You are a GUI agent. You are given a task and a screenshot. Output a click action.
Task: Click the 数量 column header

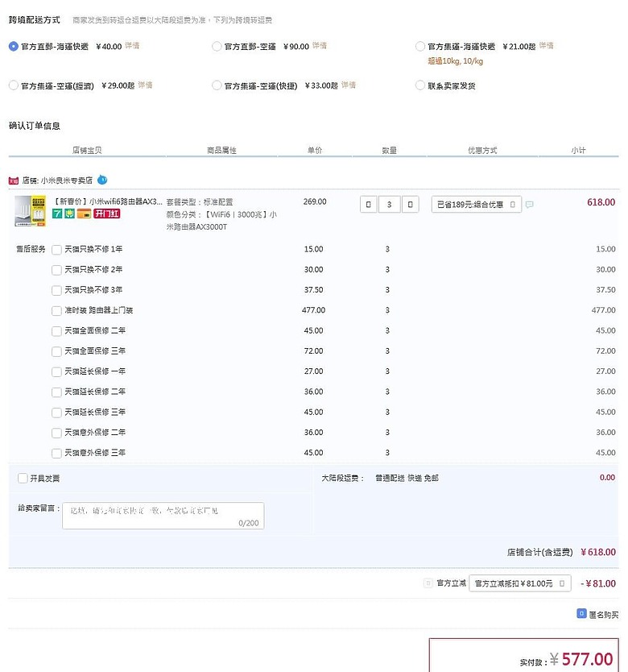[390, 151]
